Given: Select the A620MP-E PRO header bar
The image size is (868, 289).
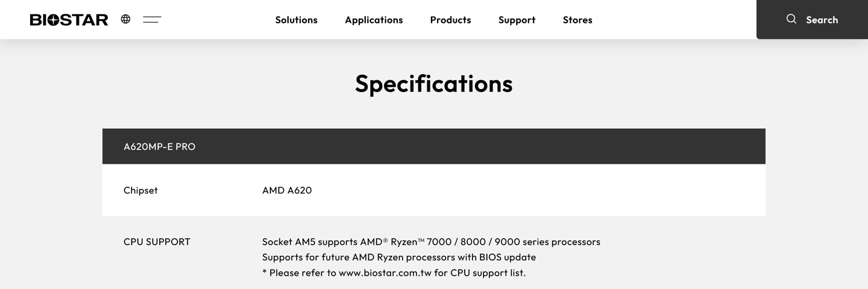Looking at the screenshot, I should coord(433,146).
